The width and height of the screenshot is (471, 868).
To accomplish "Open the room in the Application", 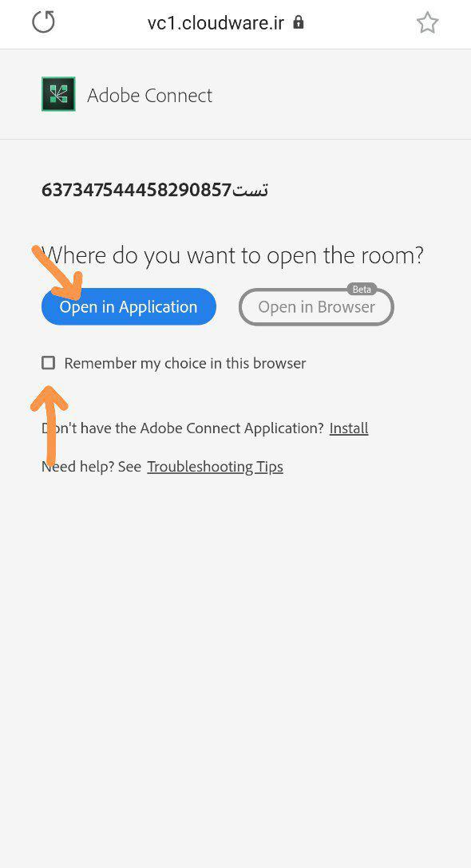I will (129, 306).
